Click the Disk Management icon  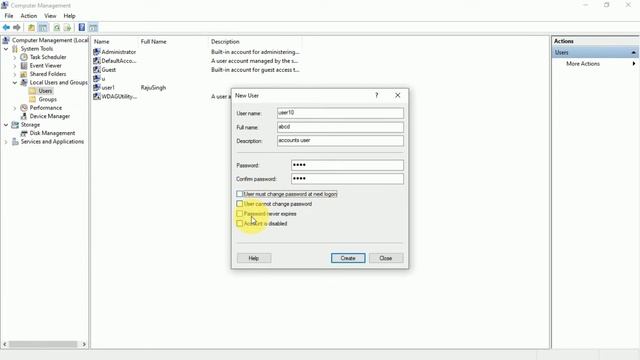[24, 133]
